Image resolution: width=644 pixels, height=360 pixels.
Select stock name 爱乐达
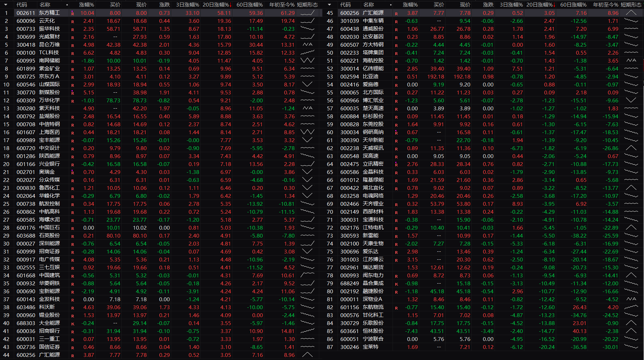(x=371, y=251)
